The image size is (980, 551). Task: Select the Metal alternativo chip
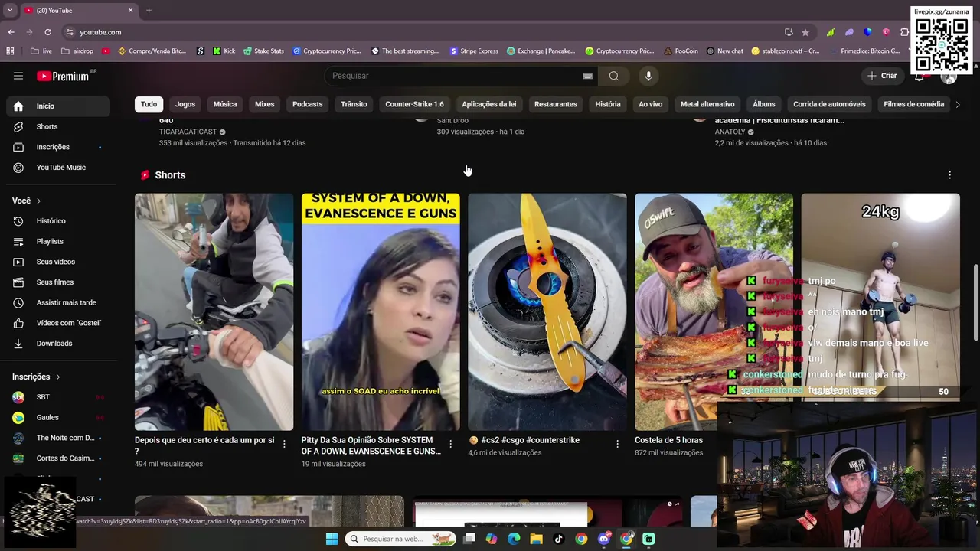tap(707, 104)
